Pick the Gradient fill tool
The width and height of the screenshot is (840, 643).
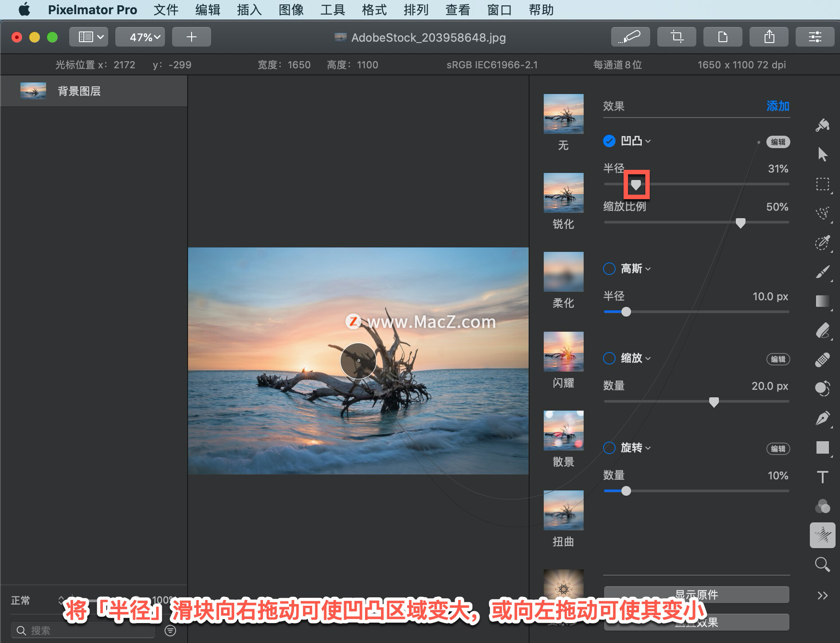[x=823, y=301]
